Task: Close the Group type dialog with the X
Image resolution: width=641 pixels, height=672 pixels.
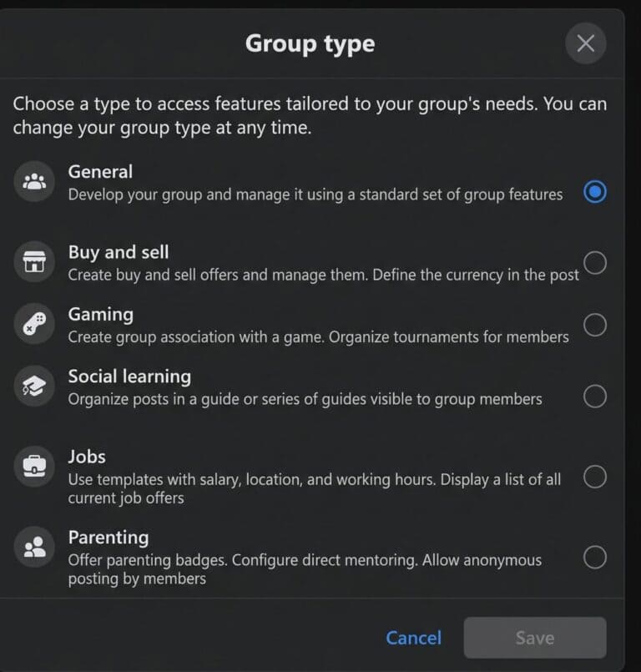Action: 585,43
